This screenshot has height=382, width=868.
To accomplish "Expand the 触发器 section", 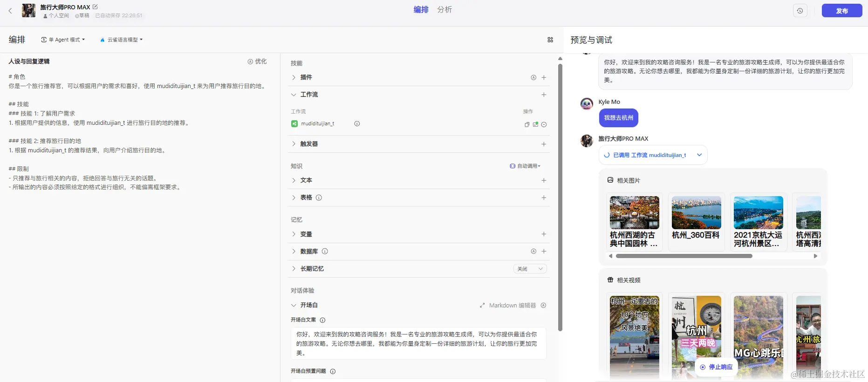I will (294, 144).
